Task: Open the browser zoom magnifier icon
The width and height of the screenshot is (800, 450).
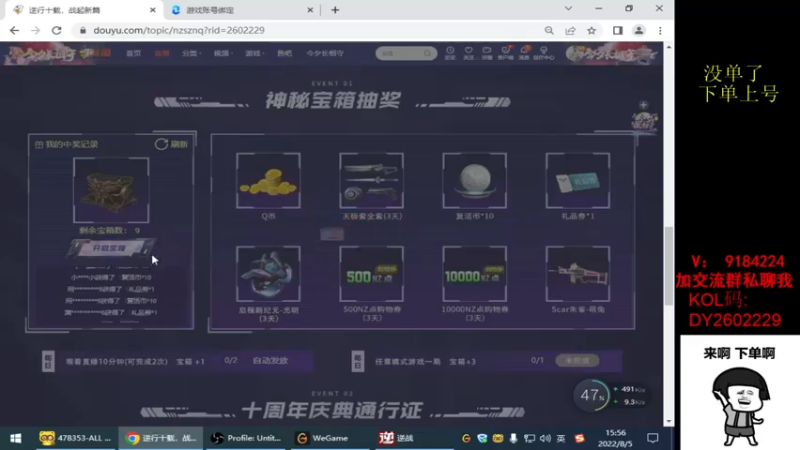Action: pyautogui.click(x=549, y=31)
